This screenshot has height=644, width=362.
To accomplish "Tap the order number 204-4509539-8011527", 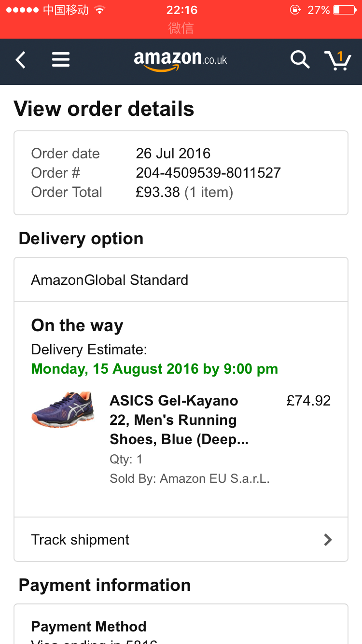I will tap(208, 173).
